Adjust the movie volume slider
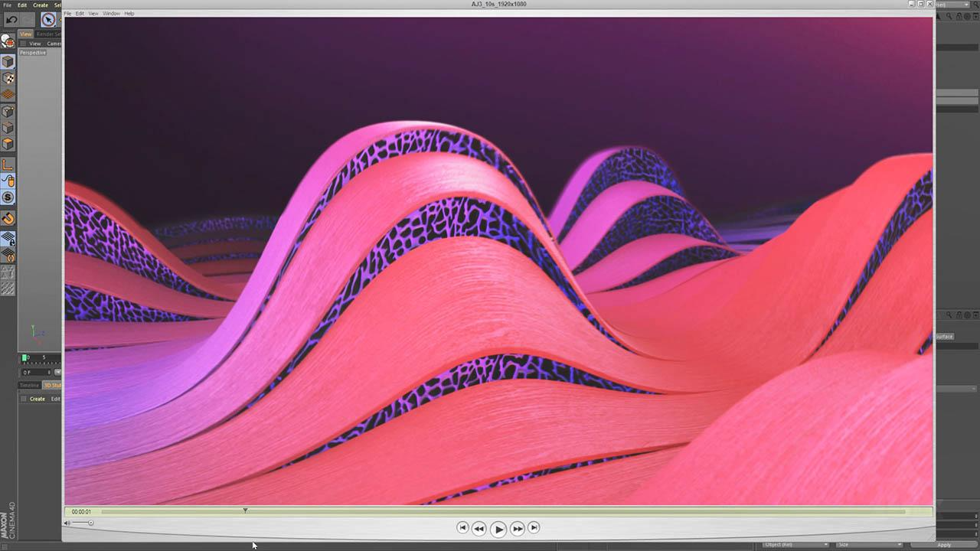The image size is (980, 551). [x=82, y=523]
